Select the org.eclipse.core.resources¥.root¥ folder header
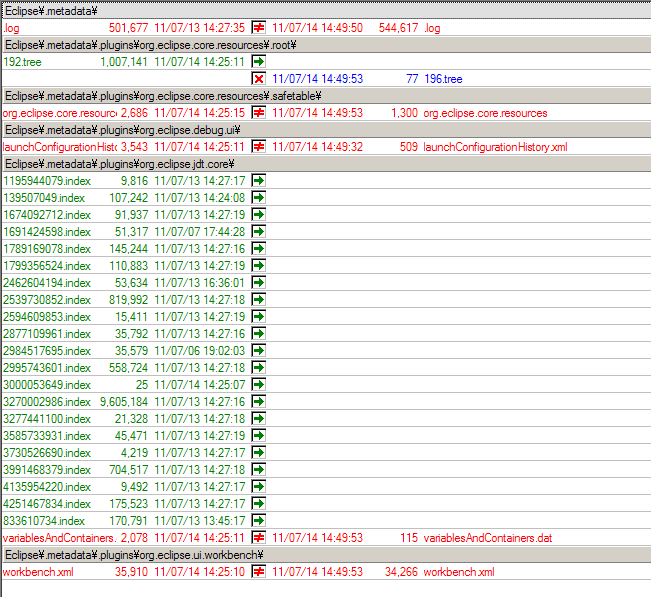The width and height of the screenshot is (651, 597). click(x=326, y=45)
